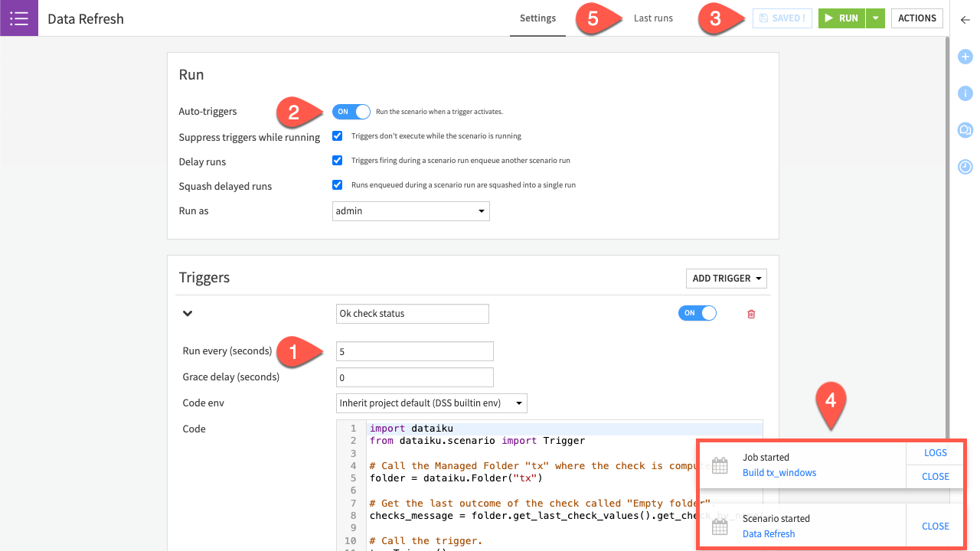Expand the Add Trigger dropdown

point(726,279)
